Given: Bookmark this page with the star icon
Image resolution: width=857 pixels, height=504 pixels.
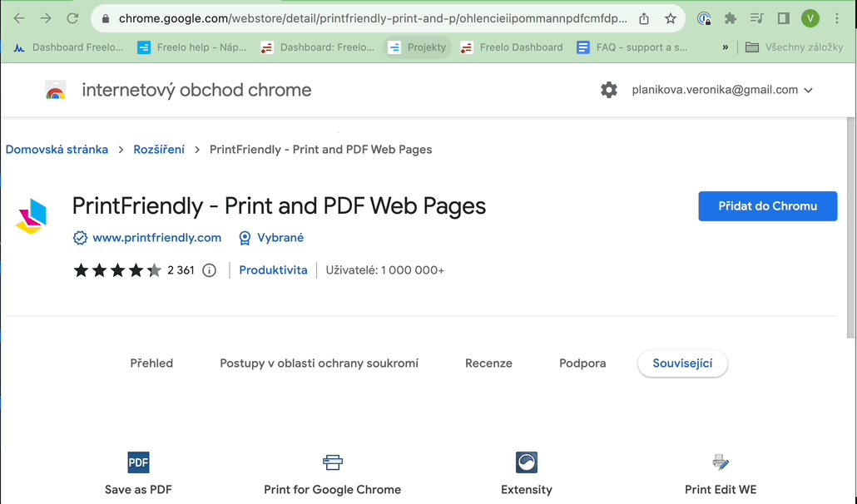Looking at the screenshot, I should pos(671,18).
